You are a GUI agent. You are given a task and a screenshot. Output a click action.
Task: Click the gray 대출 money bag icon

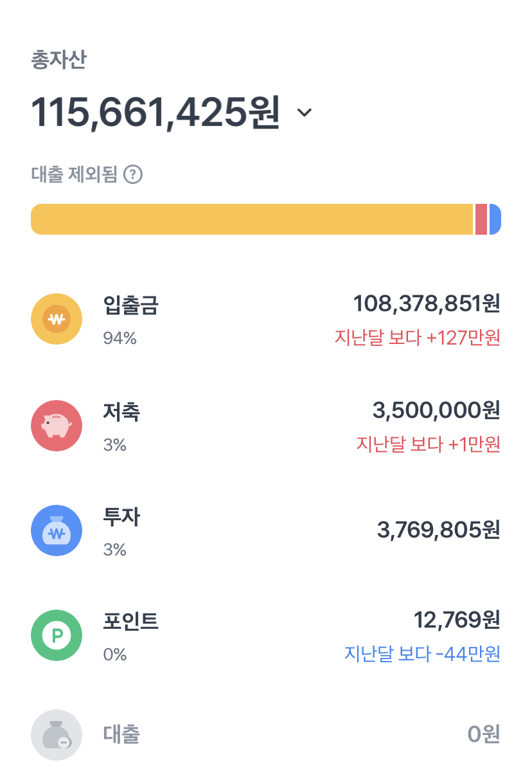[57, 735]
